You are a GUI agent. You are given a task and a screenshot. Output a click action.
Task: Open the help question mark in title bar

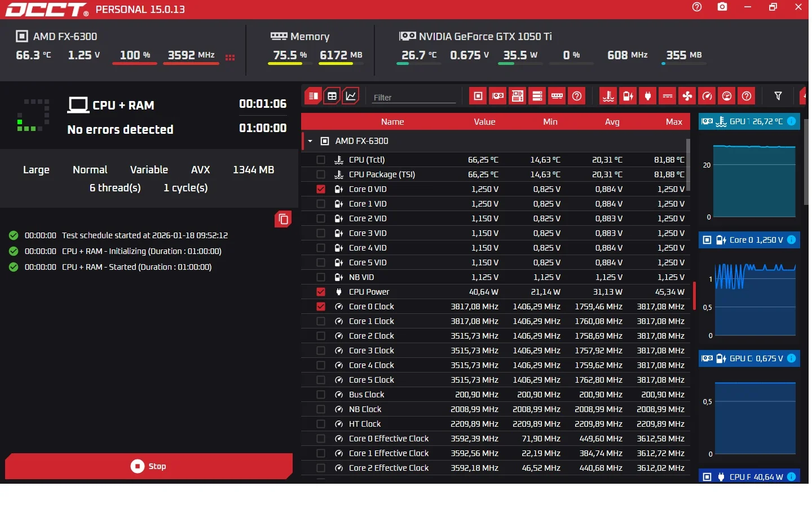[697, 7]
